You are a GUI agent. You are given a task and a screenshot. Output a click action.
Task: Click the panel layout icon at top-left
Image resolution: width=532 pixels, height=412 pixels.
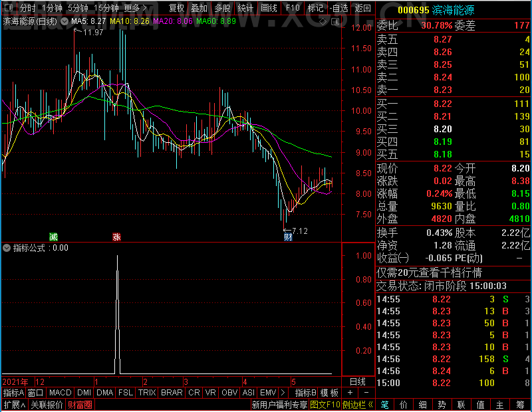coord(9,7)
